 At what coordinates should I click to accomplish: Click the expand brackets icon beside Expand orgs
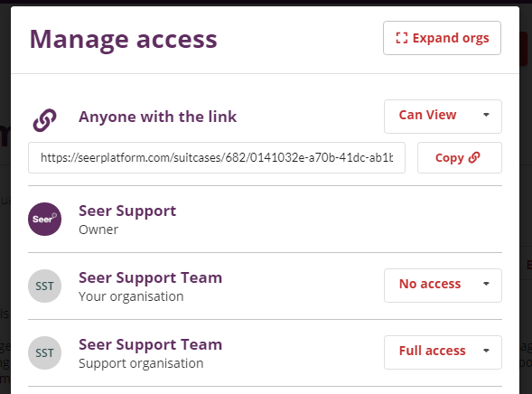click(401, 38)
